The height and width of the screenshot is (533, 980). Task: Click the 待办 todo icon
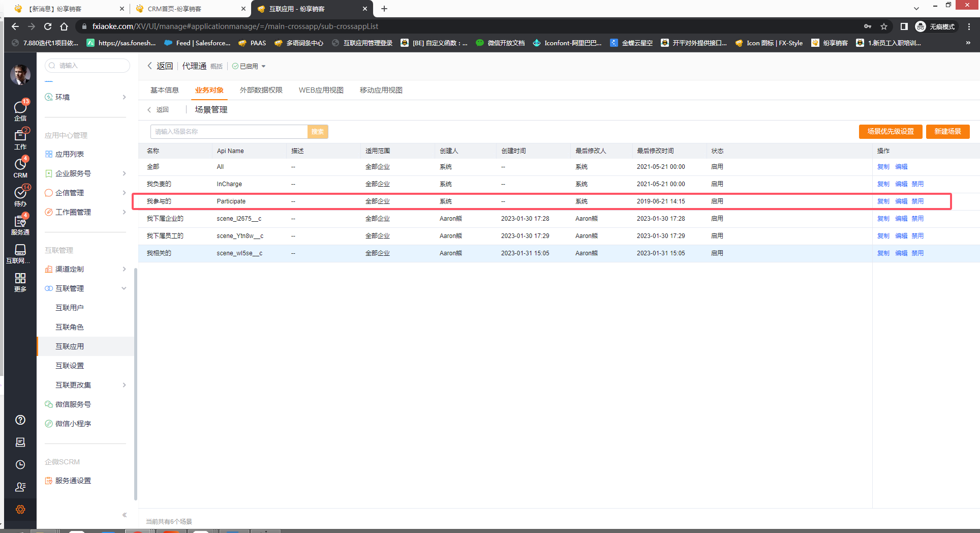tap(20, 195)
